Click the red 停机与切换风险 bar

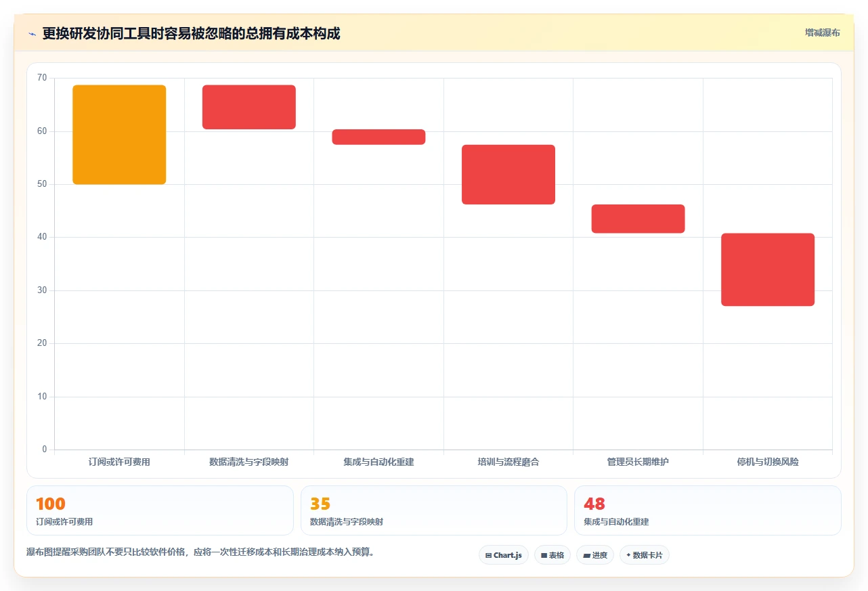(768, 269)
